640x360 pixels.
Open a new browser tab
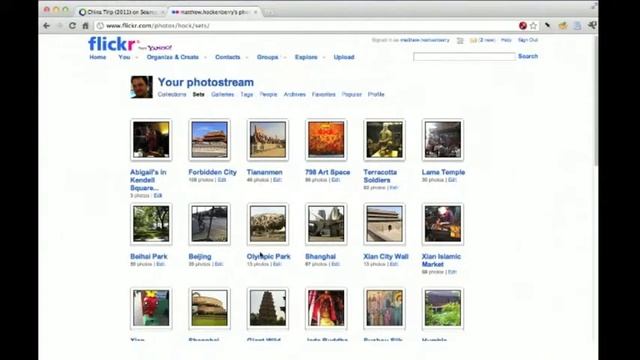(x=268, y=12)
